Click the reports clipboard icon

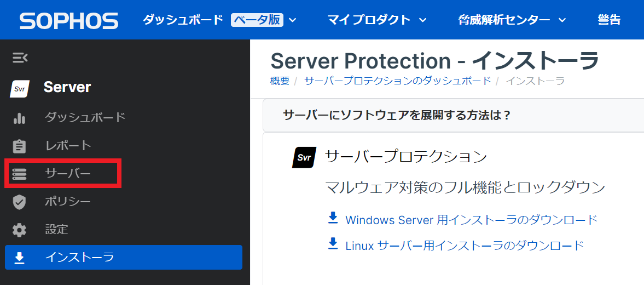coord(20,146)
